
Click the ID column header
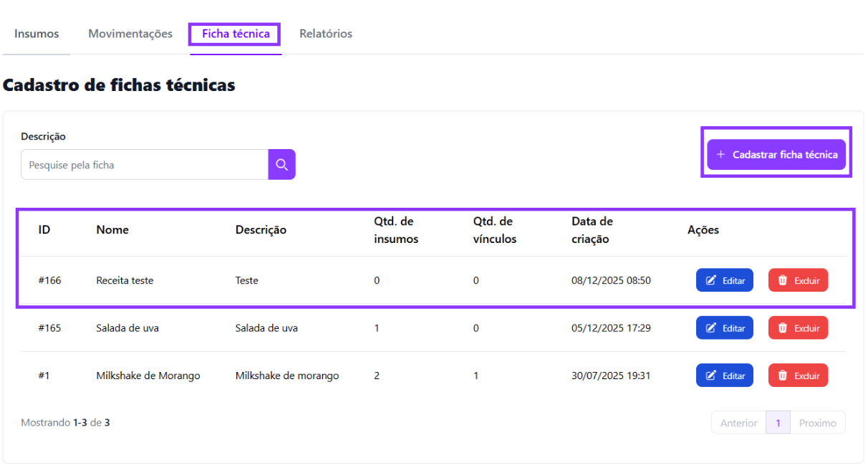click(44, 230)
